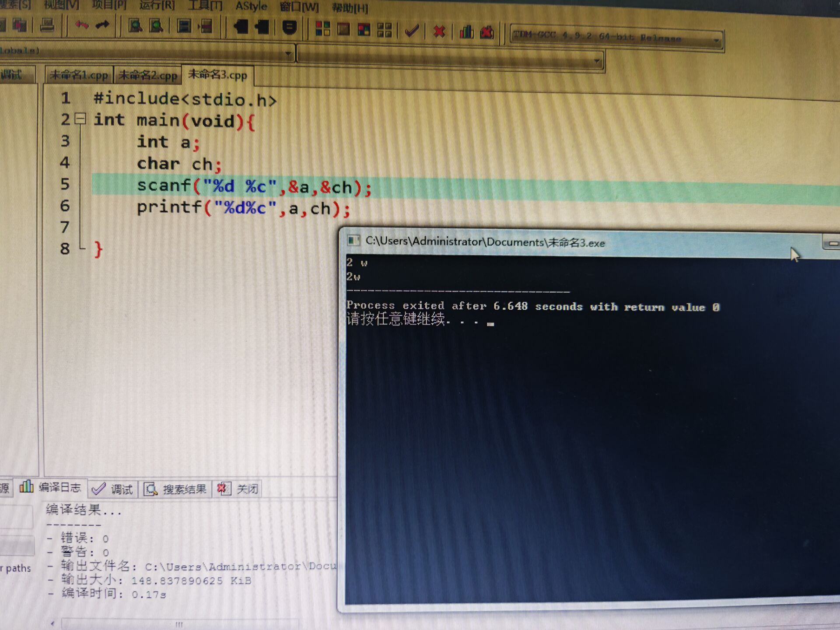Click the Run program window icon

[343, 29]
